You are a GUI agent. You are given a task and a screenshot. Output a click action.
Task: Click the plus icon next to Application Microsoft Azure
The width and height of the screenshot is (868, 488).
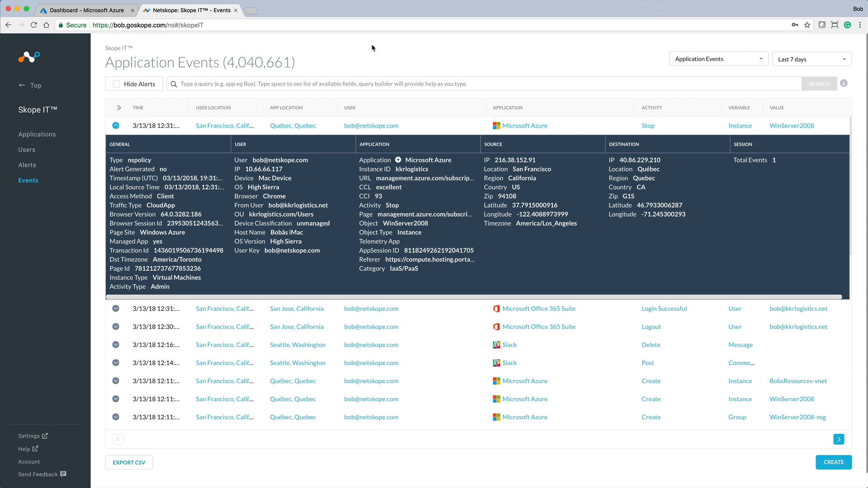398,160
